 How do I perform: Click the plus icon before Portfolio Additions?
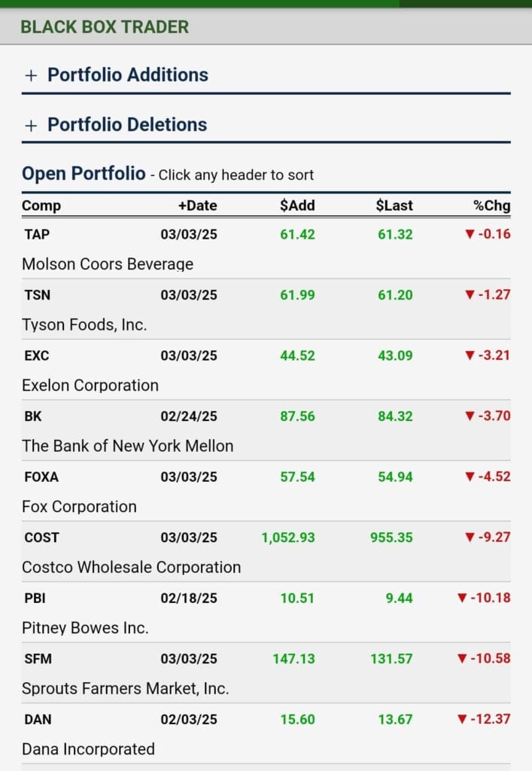pos(30,75)
